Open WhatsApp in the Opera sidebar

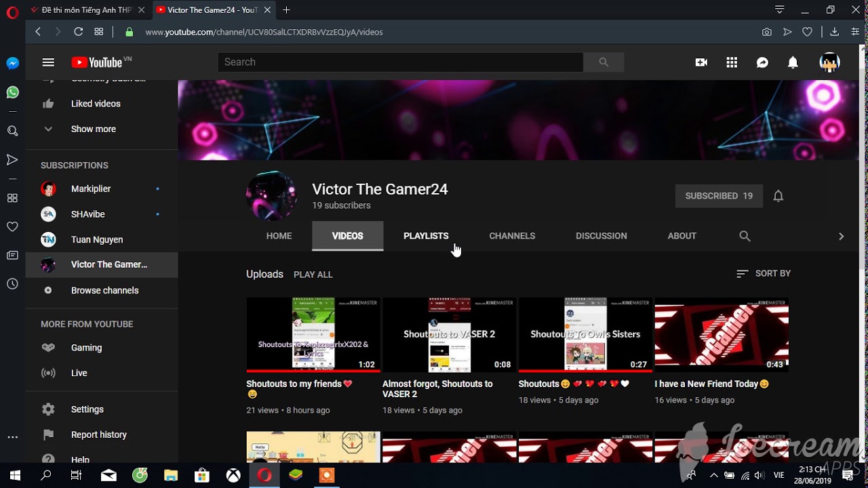click(x=12, y=93)
